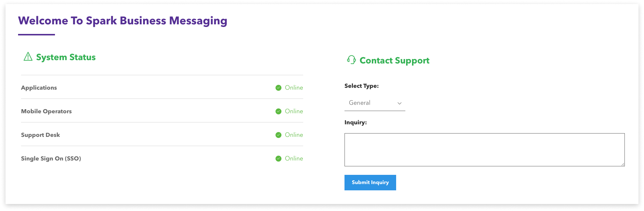Select the Mobile Operators row label

(x=46, y=111)
